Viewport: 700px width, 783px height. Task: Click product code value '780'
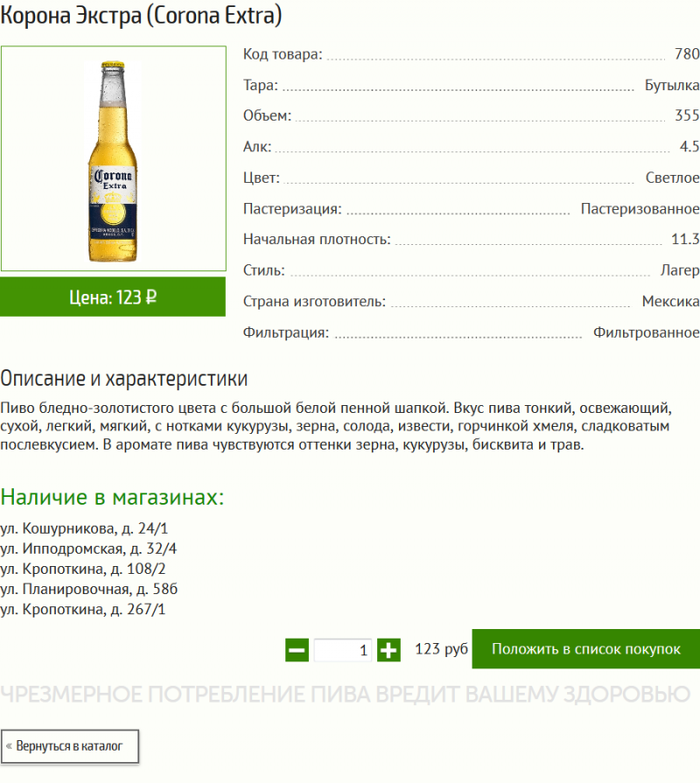click(687, 54)
